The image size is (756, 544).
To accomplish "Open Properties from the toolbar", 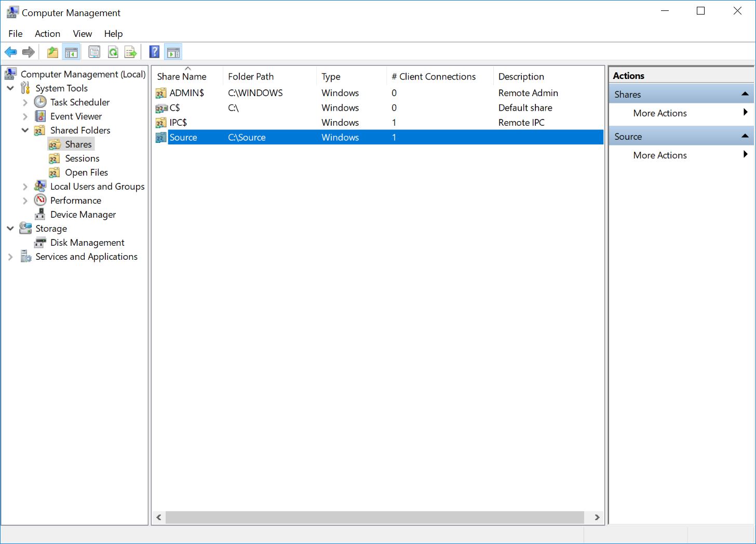I will [x=94, y=52].
